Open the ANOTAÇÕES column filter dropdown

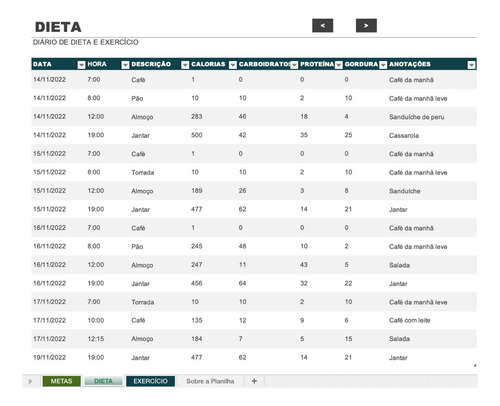[471, 65]
